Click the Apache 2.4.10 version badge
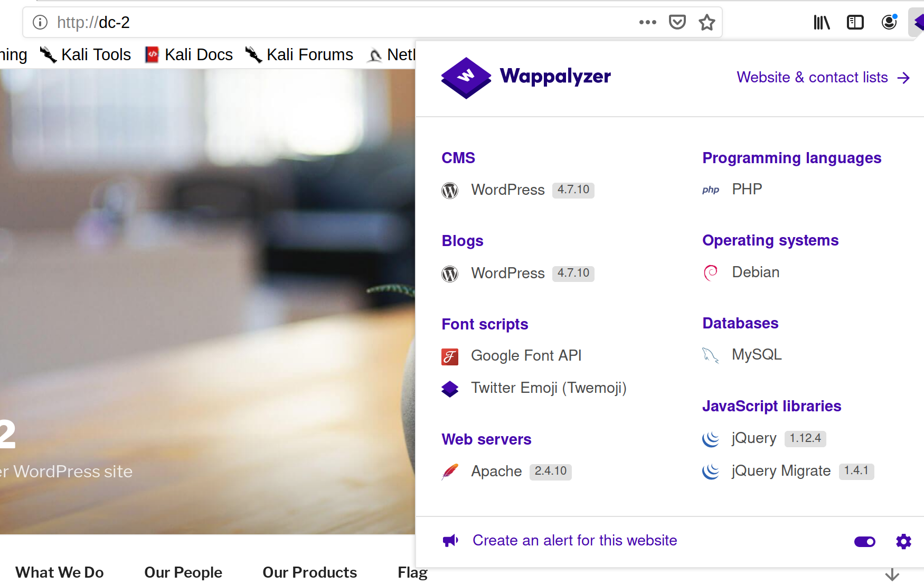 pos(551,472)
